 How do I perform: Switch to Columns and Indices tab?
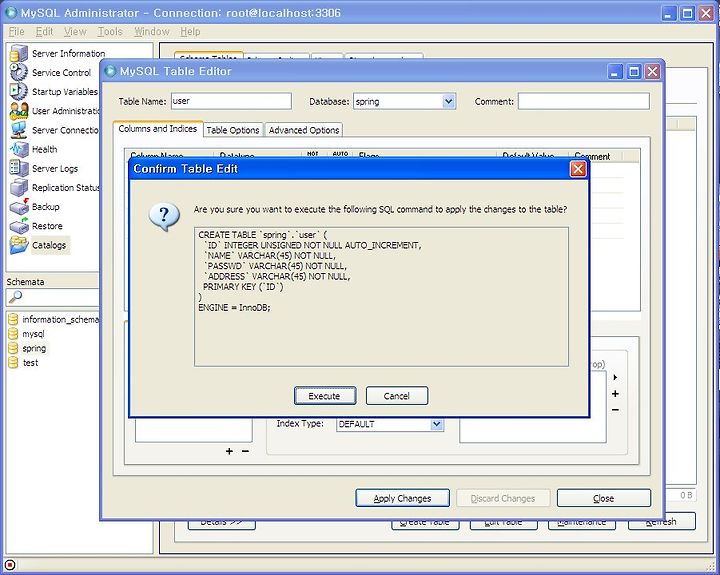click(x=158, y=129)
